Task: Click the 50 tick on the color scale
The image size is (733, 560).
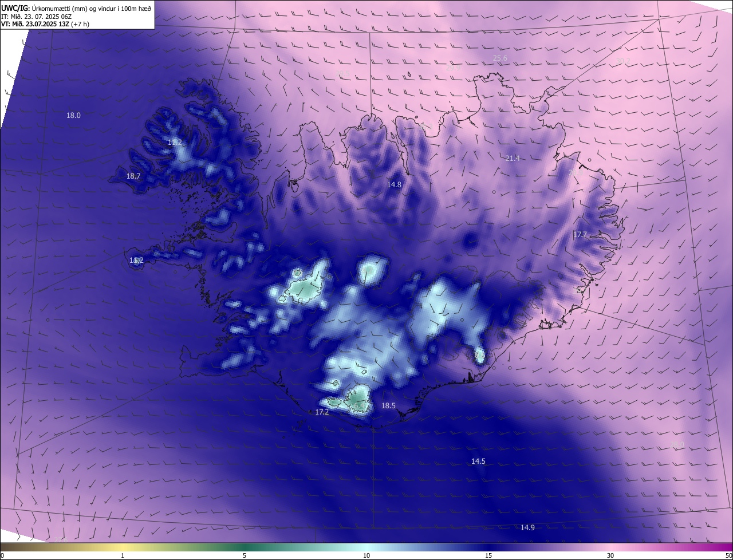Action: 728,555
